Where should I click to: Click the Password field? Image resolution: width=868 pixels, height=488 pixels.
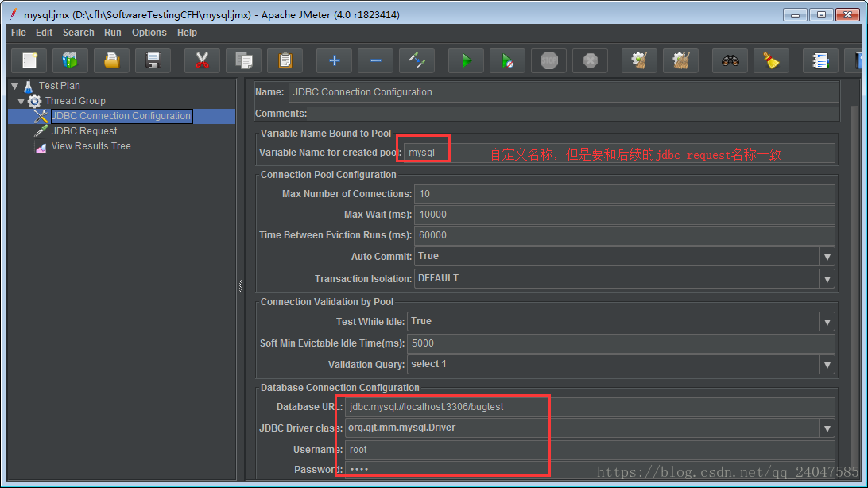click(x=590, y=470)
